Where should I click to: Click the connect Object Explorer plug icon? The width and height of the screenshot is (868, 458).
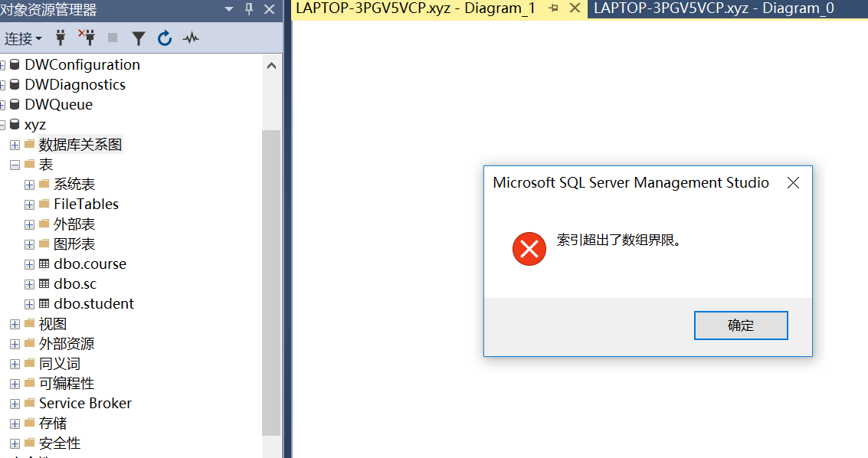click(61, 38)
